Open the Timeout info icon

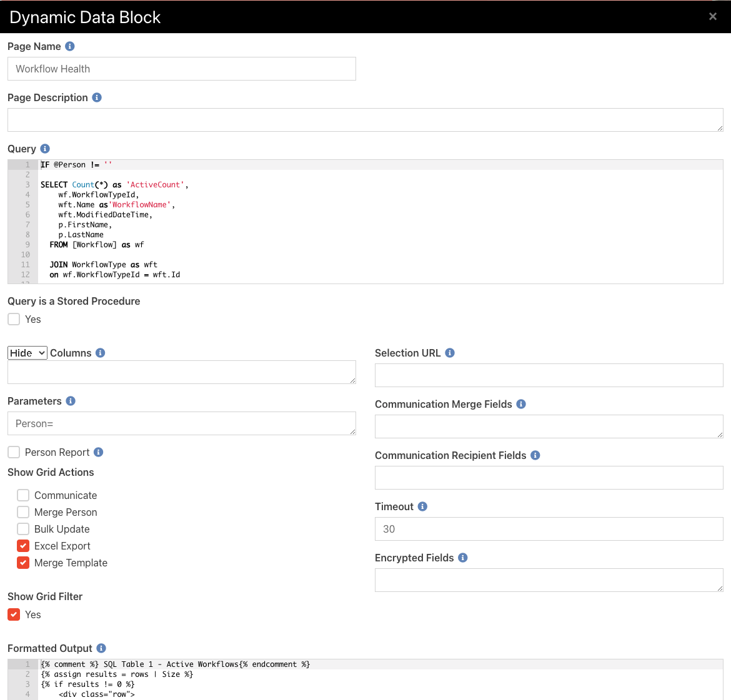[x=422, y=506]
